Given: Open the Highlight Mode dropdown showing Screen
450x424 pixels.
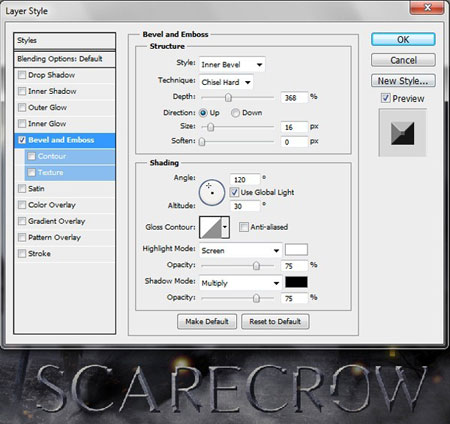Looking at the screenshot, I should pyautogui.click(x=241, y=250).
